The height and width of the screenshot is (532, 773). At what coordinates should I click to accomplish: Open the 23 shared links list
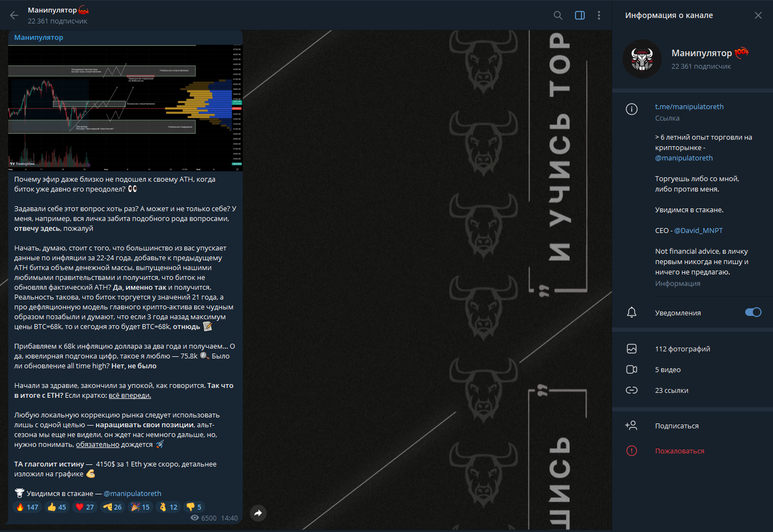click(x=672, y=390)
